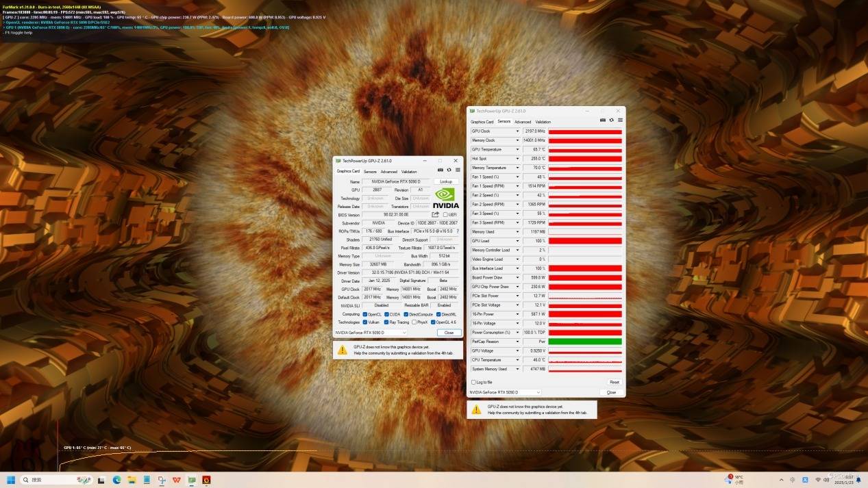Click the Windows Start button

tap(11, 480)
